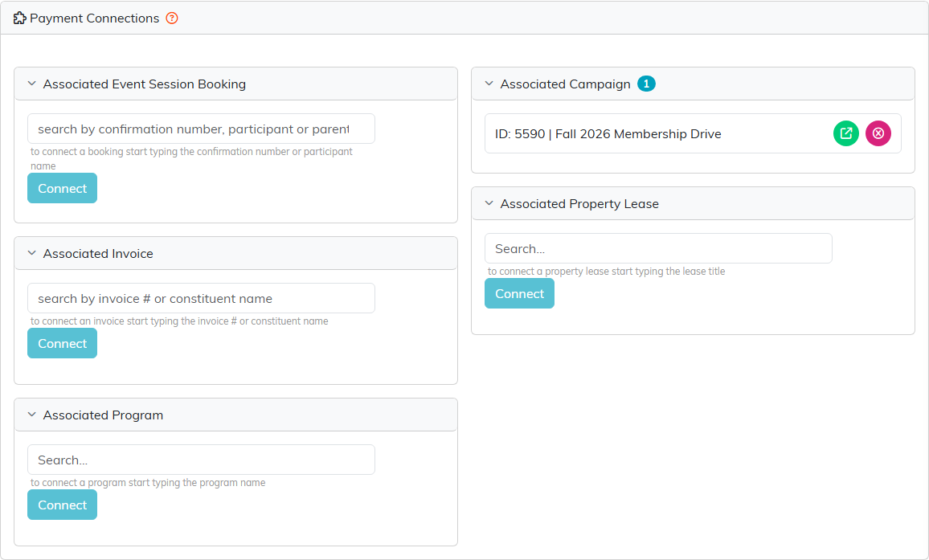The height and width of the screenshot is (560, 929).
Task: Click the ID: 5590 campaign entry text
Action: [608, 134]
